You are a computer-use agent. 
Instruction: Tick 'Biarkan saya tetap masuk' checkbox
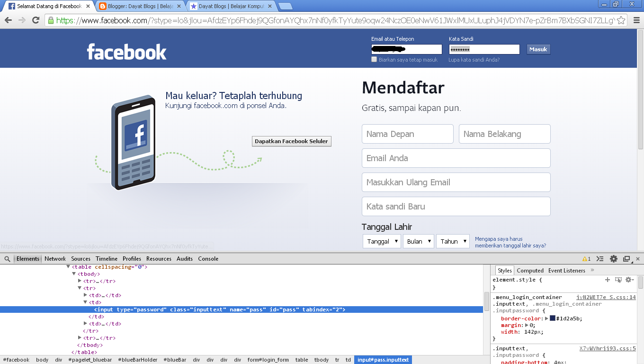374,60
